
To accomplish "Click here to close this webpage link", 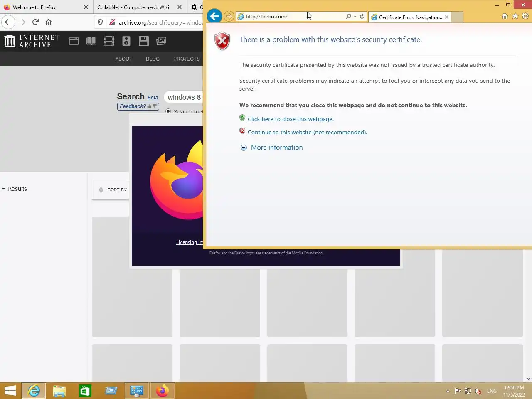I will [291, 119].
